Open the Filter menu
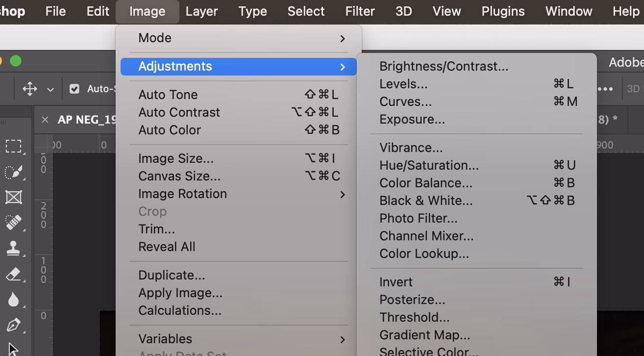Viewport: 644px width, 356px height. [x=360, y=11]
